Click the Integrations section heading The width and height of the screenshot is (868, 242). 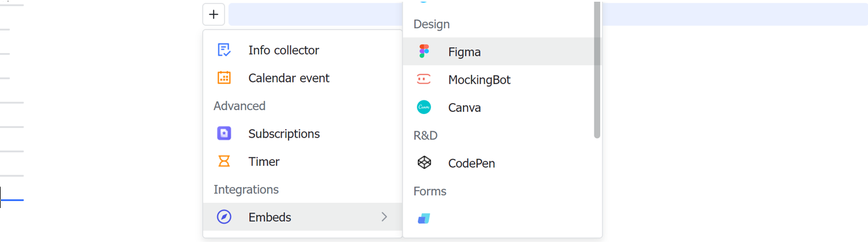(x=246, y=190)
